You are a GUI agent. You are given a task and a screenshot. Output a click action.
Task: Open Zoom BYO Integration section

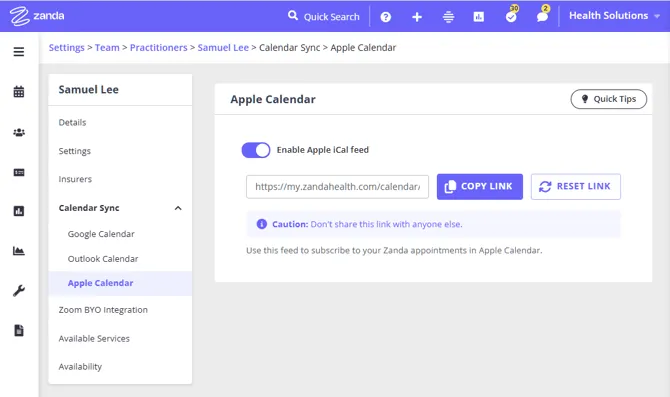click(x=103, y=310)
